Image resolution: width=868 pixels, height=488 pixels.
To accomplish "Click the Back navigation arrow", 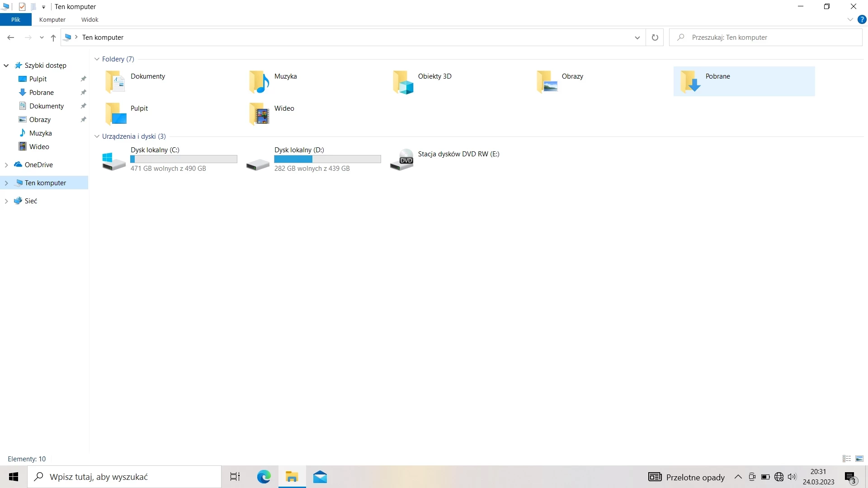I will pos(11,38).
